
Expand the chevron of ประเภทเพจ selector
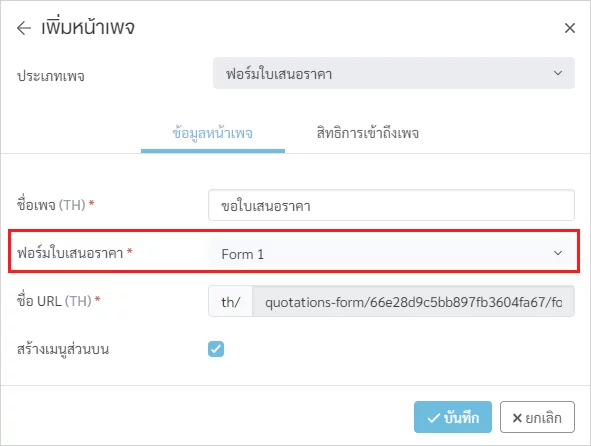point(558,73)
